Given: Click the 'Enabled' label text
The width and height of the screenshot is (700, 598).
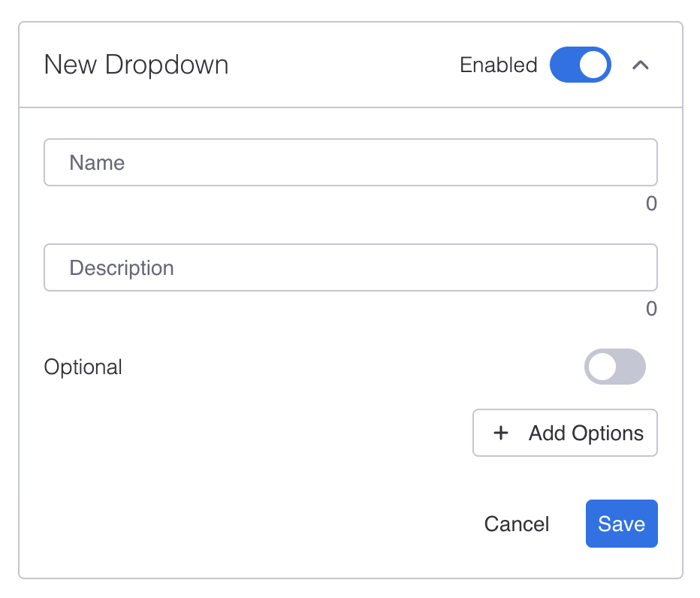Looking at the screenshot, I should coord(498,65).
